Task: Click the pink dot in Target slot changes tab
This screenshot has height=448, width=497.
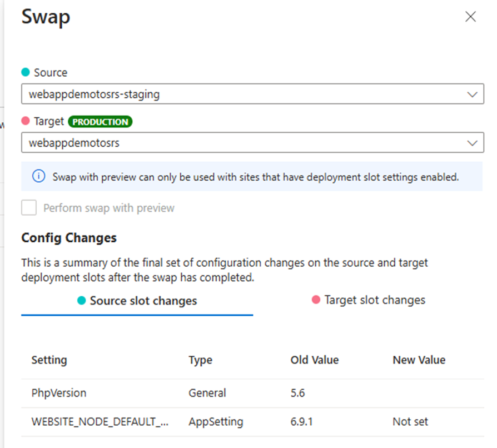Action: (x=316, y=300)
